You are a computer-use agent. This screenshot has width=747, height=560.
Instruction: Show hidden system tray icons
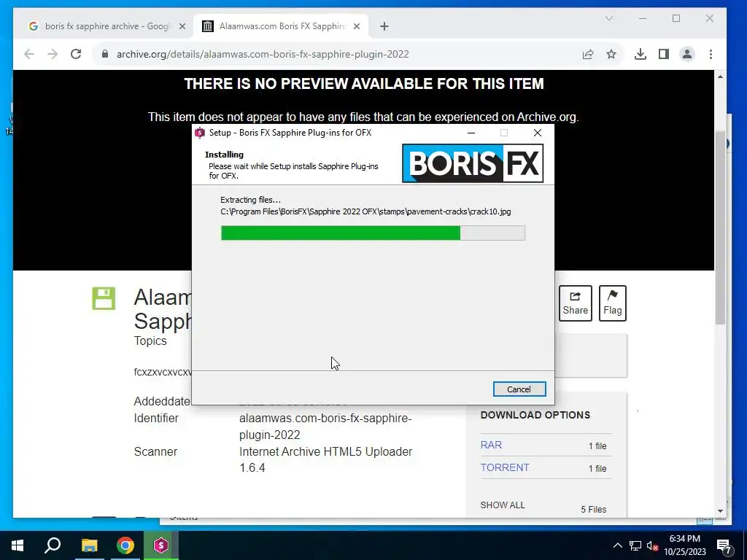[x=617, y=545]
